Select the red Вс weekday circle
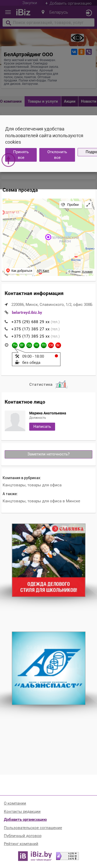97x868 pixels. point(58,345)
